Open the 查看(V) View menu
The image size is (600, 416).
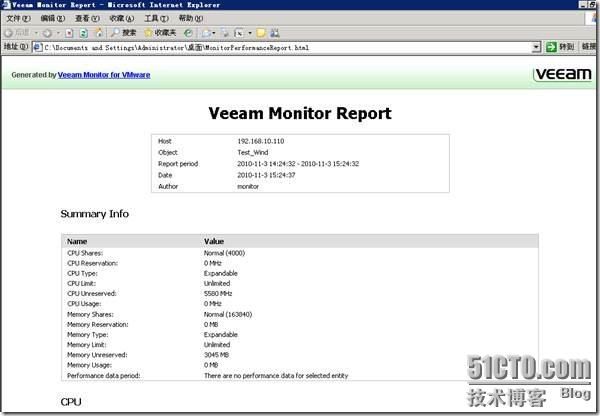click(x=87, y=18)
